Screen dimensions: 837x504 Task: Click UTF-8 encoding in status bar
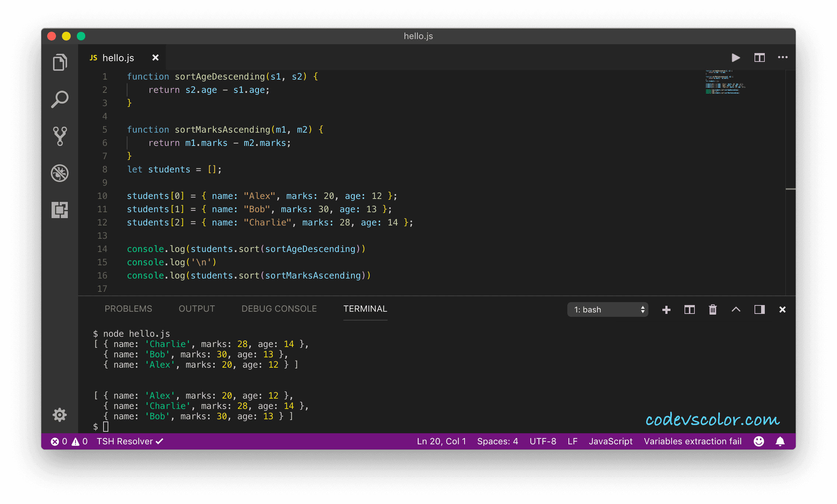coord(543,441)
